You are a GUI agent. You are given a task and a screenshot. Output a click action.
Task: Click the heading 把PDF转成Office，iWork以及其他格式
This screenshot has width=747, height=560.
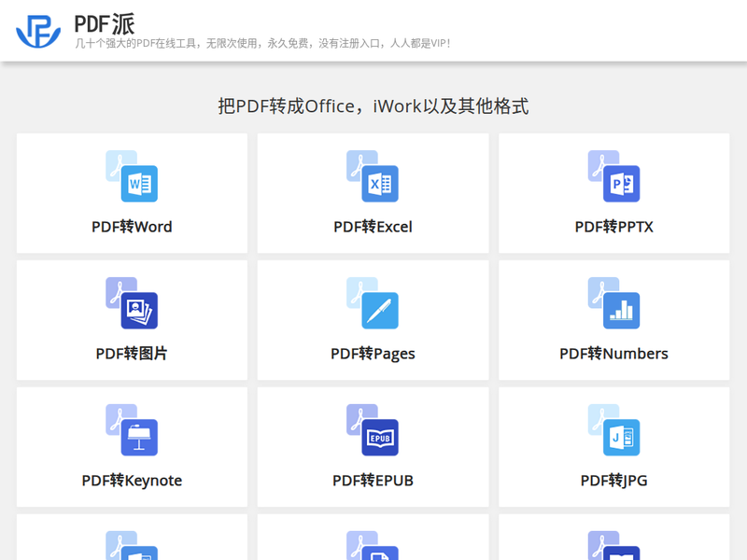click(373, 106)
